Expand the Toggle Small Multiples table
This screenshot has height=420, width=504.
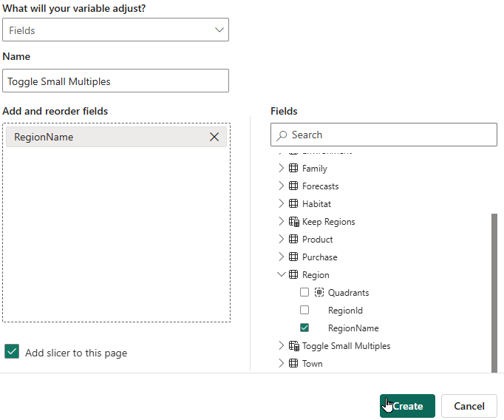click(x=282, y=345)
